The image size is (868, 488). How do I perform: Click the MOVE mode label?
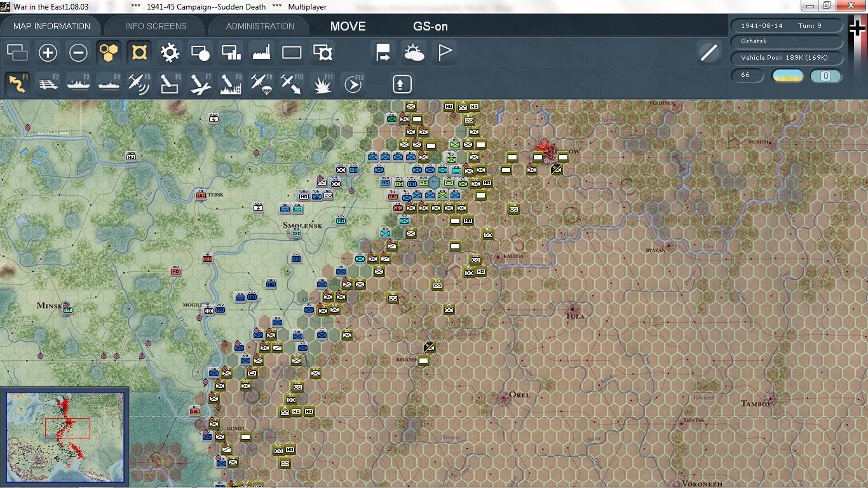click(348, 26)
